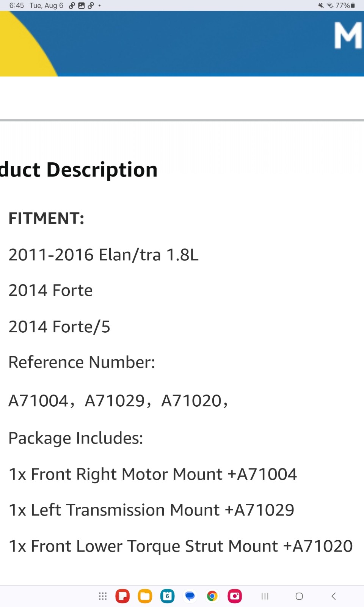Open the app drawer grid icon

(103, 596)
